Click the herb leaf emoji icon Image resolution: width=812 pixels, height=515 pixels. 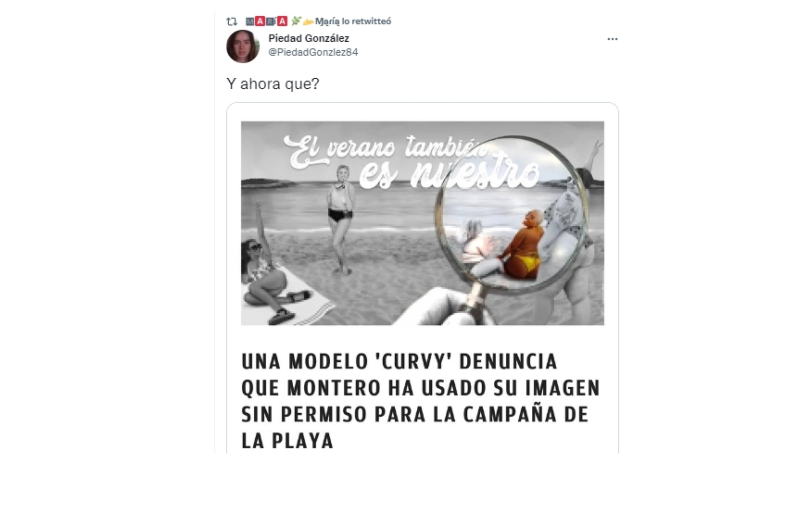point(296,21)
